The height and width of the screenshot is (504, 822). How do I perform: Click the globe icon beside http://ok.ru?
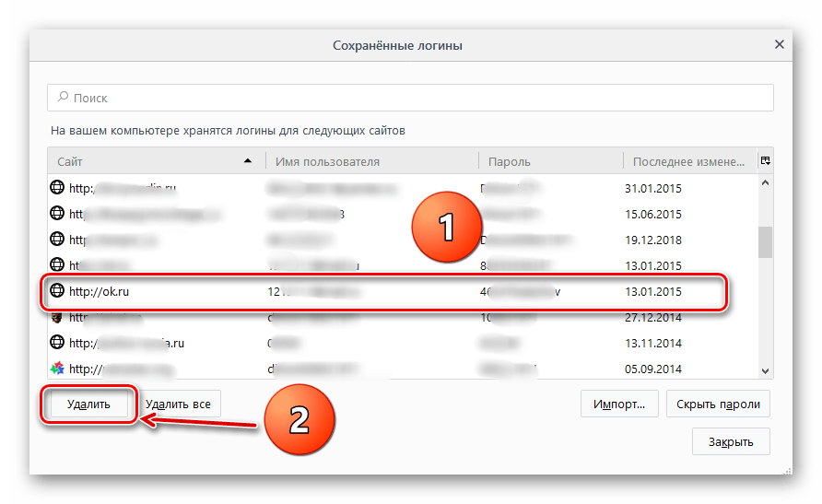57,291
